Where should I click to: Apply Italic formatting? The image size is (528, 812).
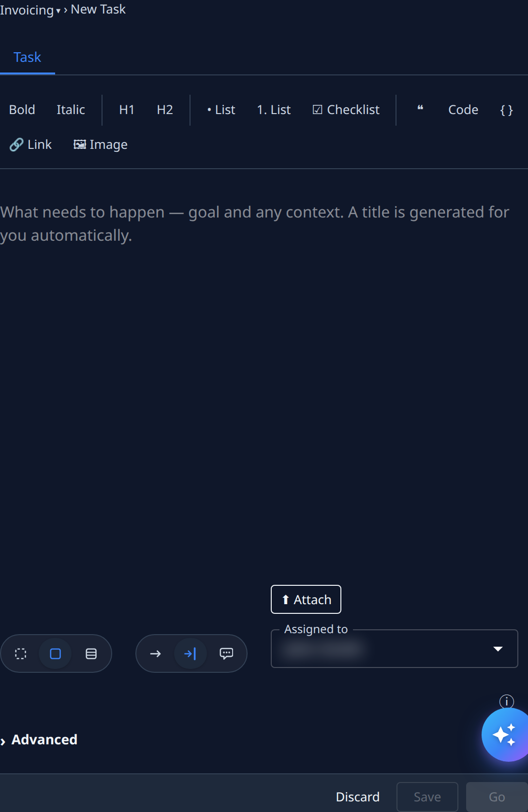click(71, 110)
